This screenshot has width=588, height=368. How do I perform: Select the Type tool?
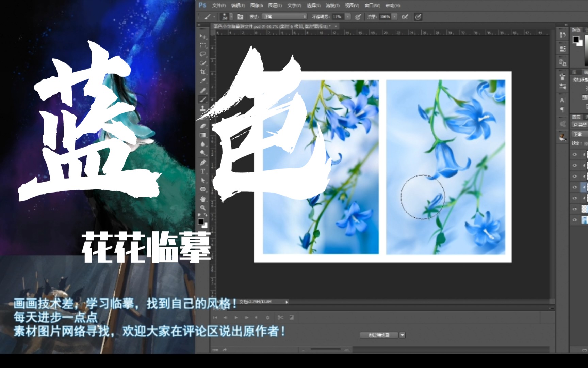203,171
